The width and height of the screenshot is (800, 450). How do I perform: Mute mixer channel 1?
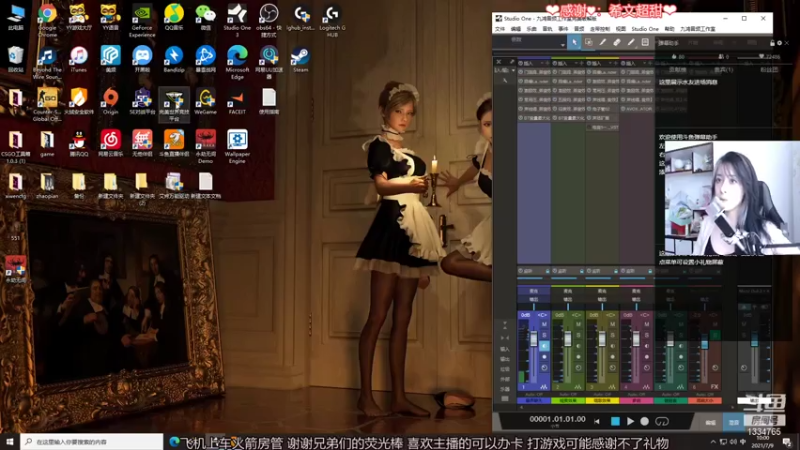(544, 324)
